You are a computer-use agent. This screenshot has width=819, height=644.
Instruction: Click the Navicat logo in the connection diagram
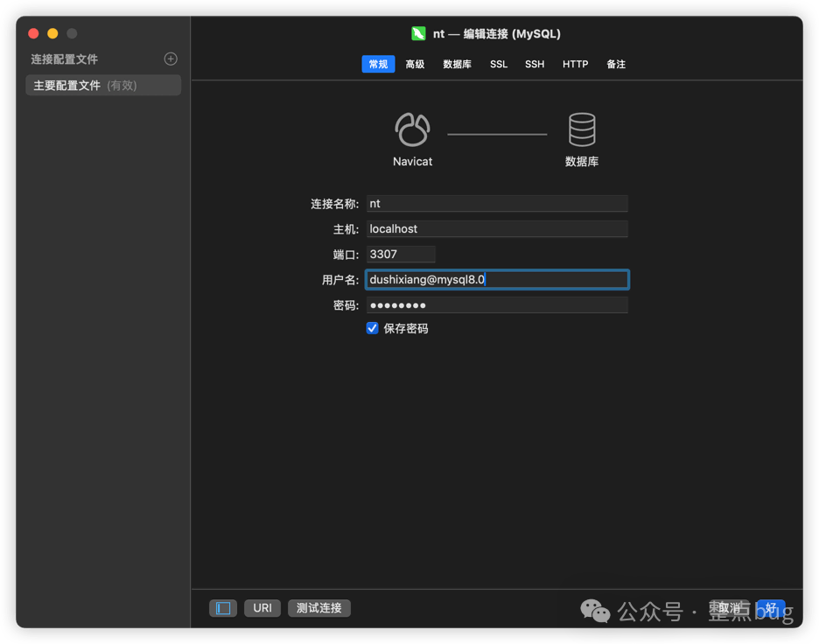click(x=411, y=129)
